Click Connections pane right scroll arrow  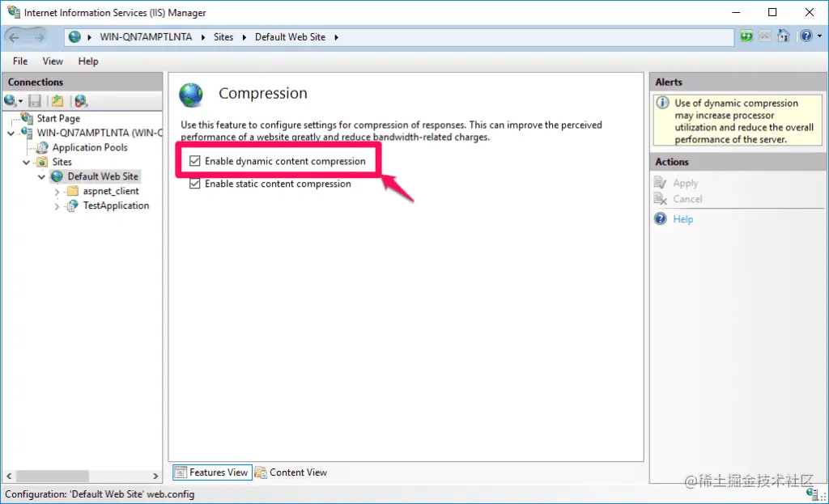click(155, 476)
